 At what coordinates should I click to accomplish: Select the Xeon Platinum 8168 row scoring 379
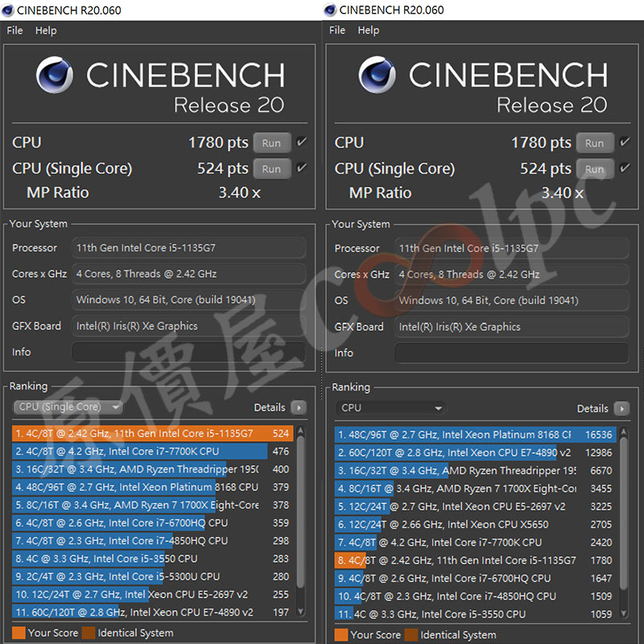[153, 487]
